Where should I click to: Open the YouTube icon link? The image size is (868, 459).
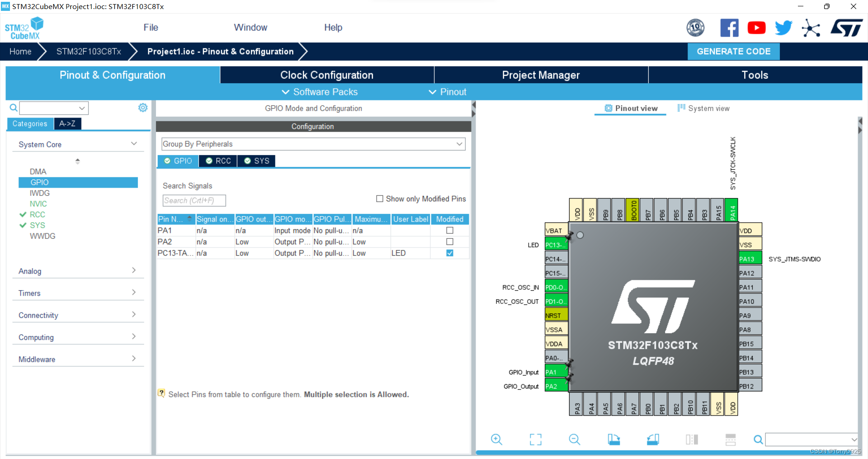tap(756, 28)
